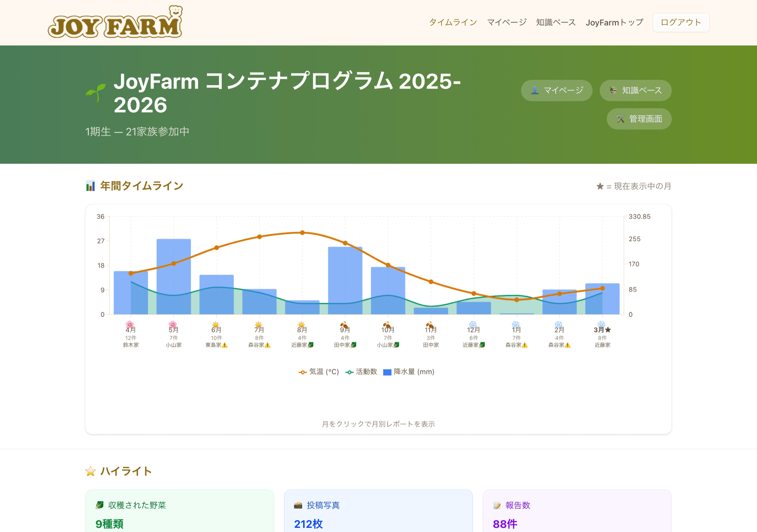Click leaf icon next to 小山家 under 10月
Image resolution: width=757 pixels, height=532 pixels.
pyautogui.click(x=396, y=345)
